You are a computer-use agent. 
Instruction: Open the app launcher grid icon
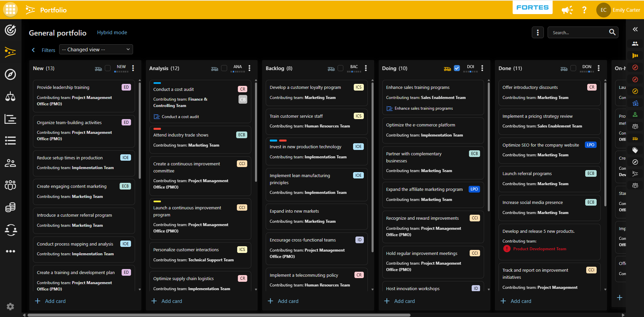pos(10,10)
